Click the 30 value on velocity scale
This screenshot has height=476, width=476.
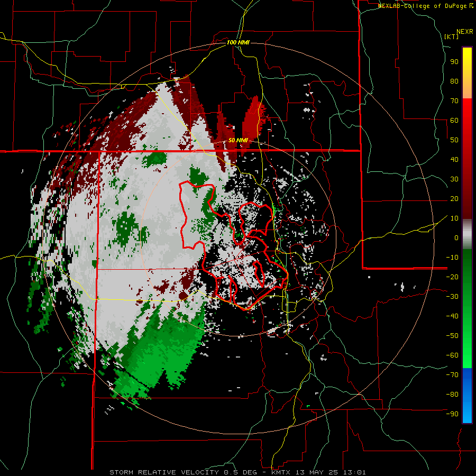point(454,179)
